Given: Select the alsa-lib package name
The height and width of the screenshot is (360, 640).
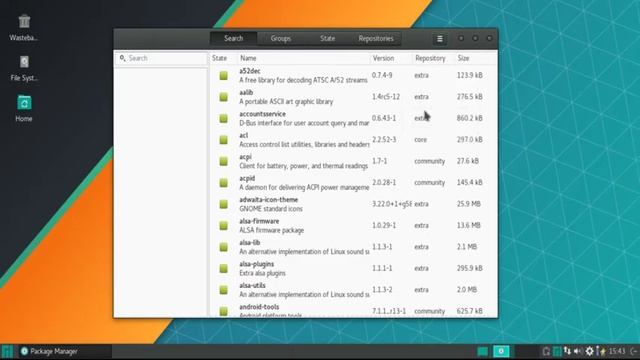Looking at the screenshot, I should point(249,243).
